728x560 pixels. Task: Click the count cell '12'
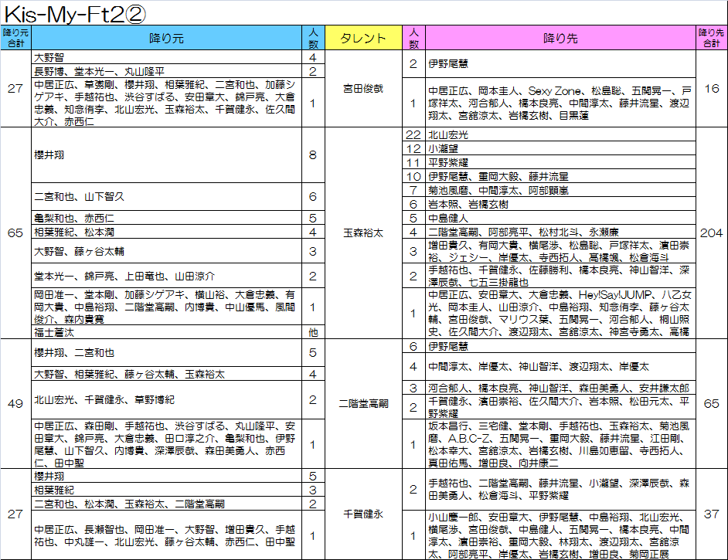[x=413, y=148]
